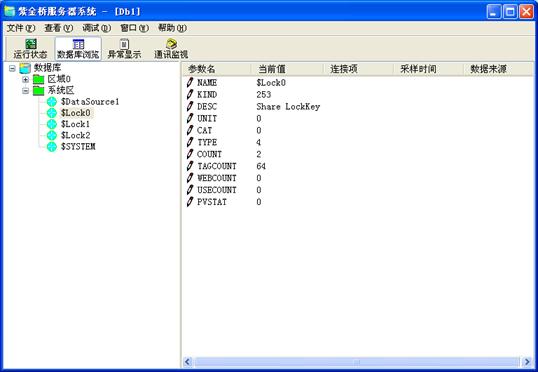Select the $SYSTEM tree node

pyautogui.click(x=78, y=147)
